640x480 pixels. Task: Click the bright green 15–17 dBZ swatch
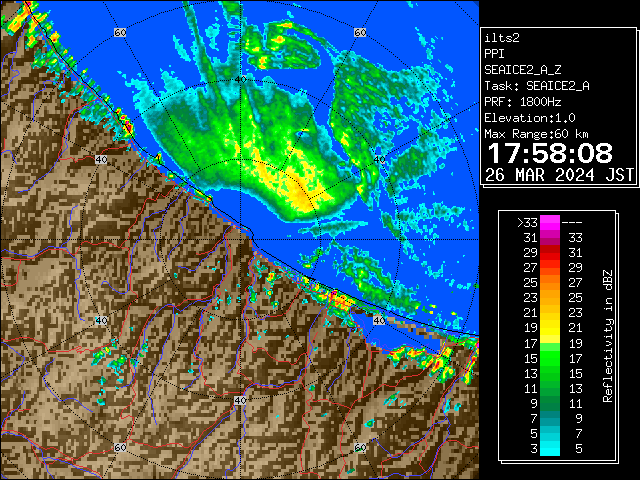coord(550,358)
